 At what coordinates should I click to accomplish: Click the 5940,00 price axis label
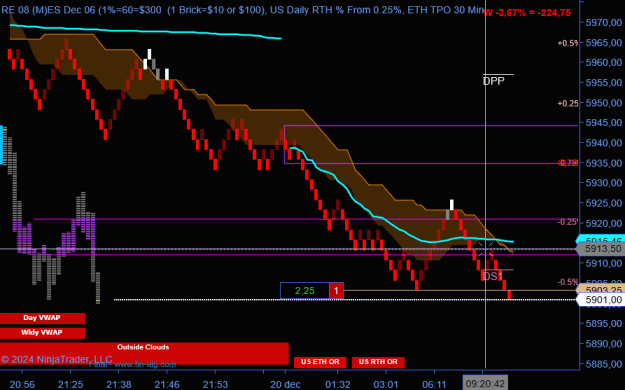click(604, 143)
